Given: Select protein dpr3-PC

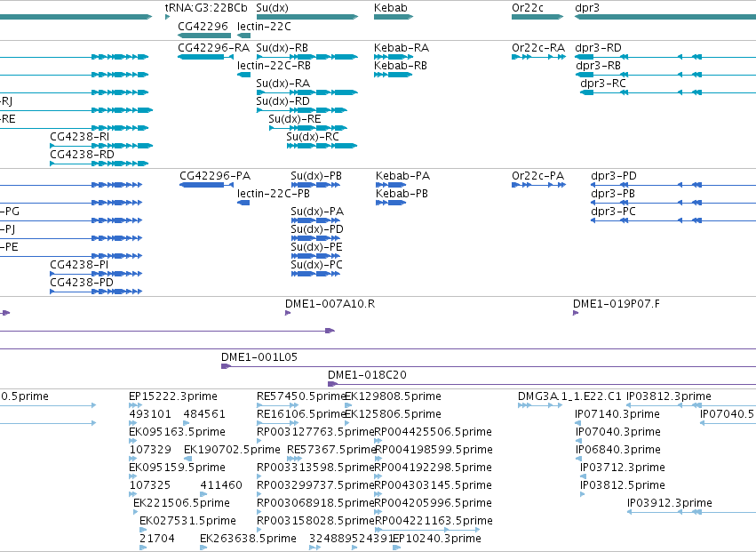Looking at the screenshot, I should [613, 212].
